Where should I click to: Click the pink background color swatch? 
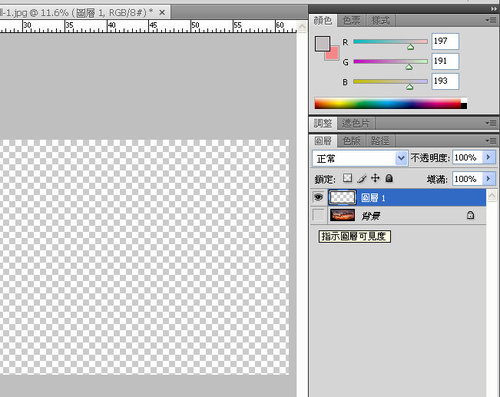(x=333, y=54)
